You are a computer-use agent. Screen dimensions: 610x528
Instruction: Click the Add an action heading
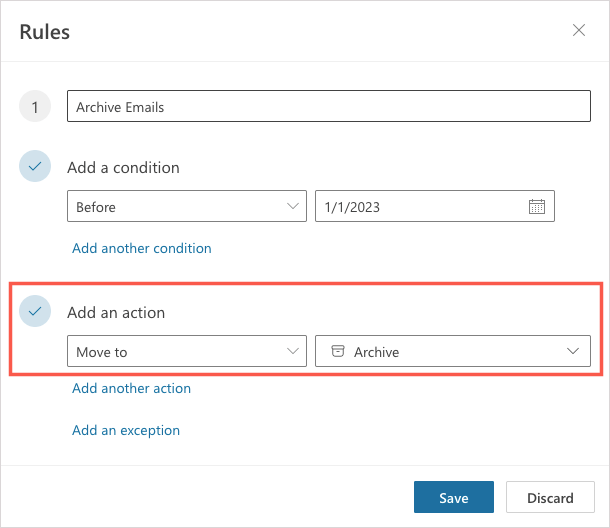[x=116, y=312]
